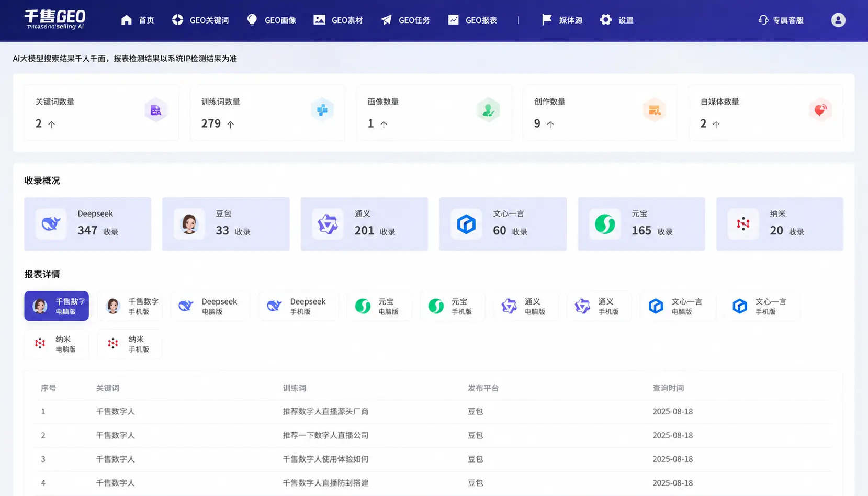Click the 关键词数量 card icon
Image resolution: width=868 pixels, height=496 pixels.
156,110
